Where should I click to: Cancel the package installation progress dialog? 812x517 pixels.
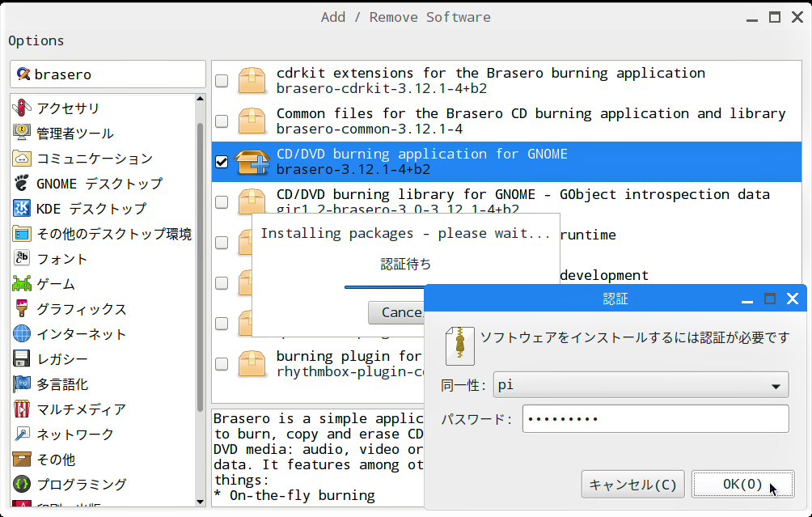click(x=396, y=312)
